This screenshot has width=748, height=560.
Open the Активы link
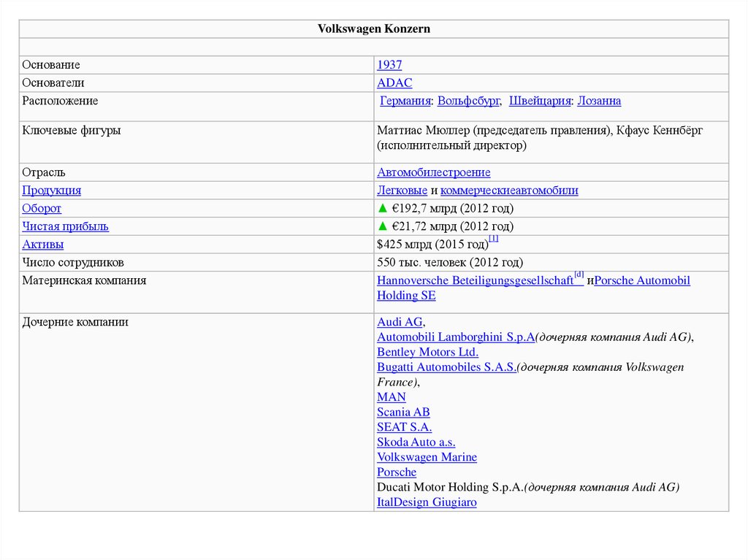42,244
